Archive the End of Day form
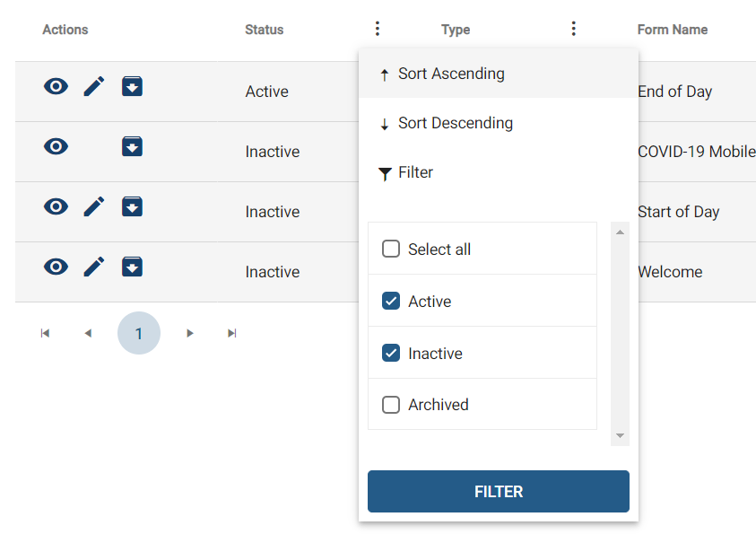 [132, 86]
